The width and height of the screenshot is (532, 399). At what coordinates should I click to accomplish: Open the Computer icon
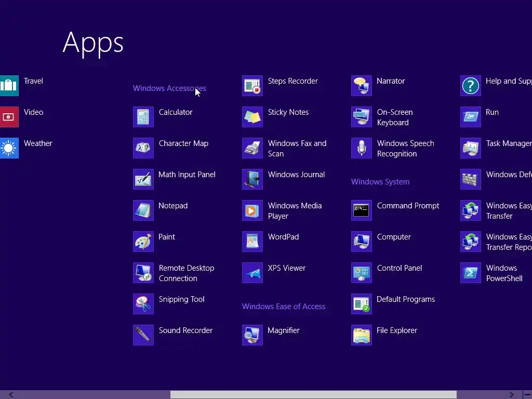pos(362,242)
